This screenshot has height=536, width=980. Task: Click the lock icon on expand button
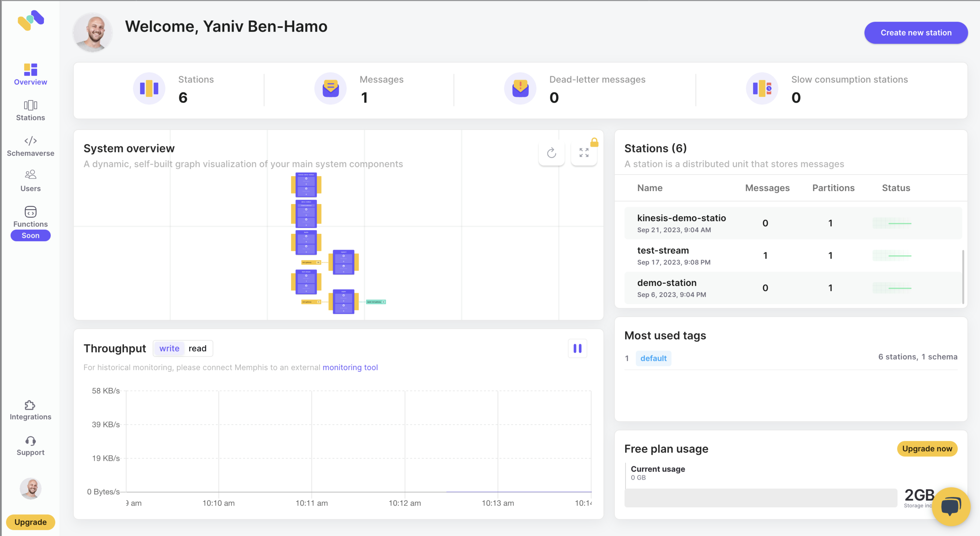click(x=594, y=142)
